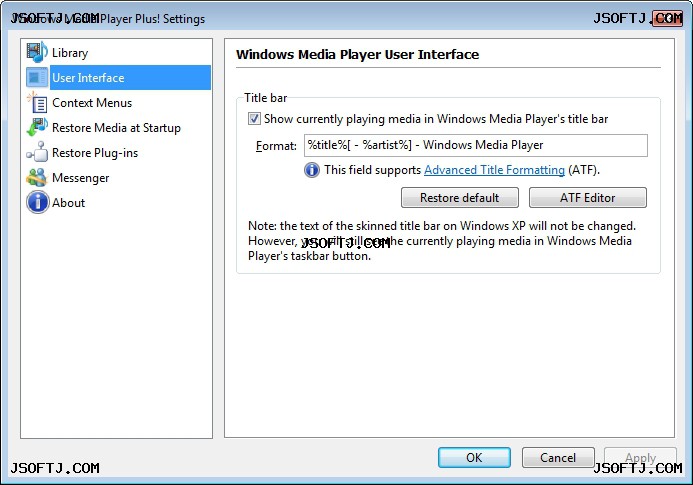The image size is (693, 485).
Task: Open the Library settings page
Action: tap(70, 53)
